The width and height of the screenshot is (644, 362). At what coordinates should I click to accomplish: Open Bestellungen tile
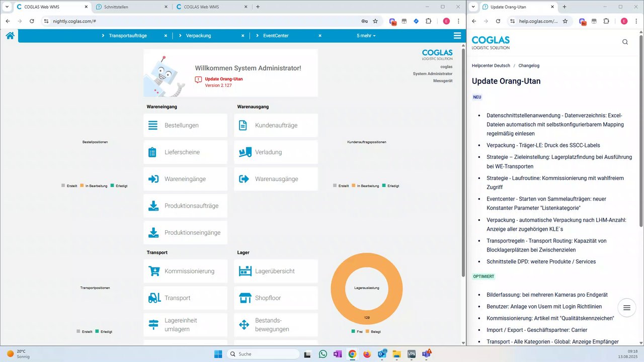pos(185,125)
